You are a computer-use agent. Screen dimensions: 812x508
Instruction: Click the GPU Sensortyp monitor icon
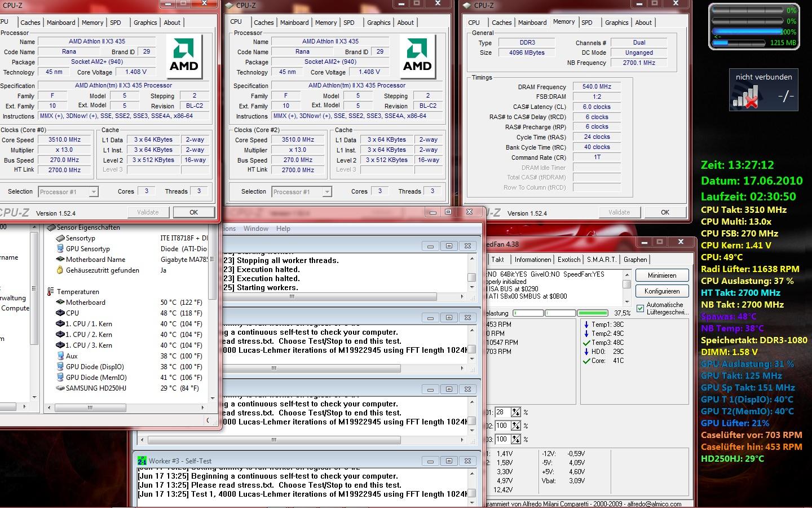click(x=60, y=249)
